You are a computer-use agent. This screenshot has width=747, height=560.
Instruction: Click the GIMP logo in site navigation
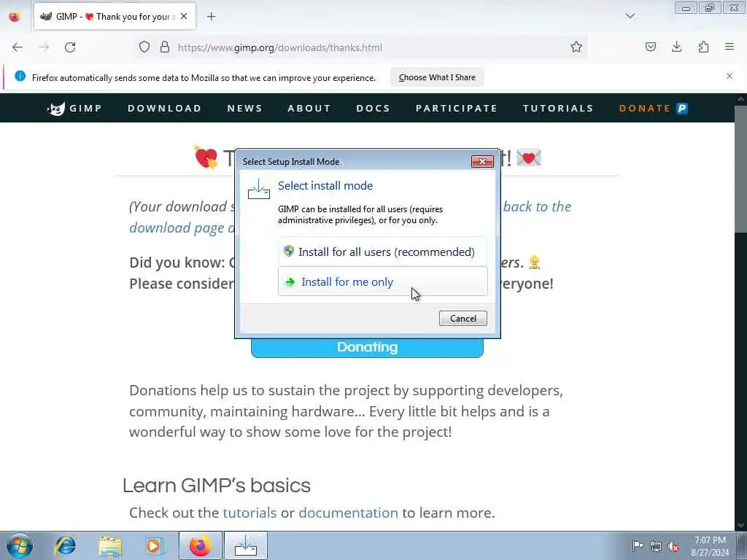[x=74, y=108]
